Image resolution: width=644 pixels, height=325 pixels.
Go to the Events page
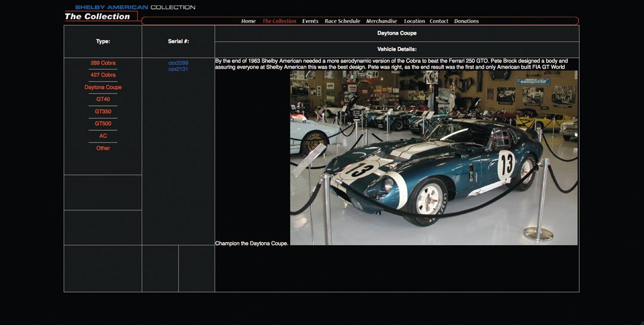point(310,21)
